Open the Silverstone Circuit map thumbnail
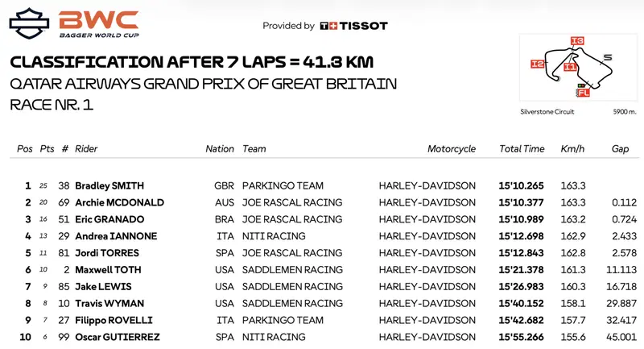The image size is (644, 349). pos(578,68)
